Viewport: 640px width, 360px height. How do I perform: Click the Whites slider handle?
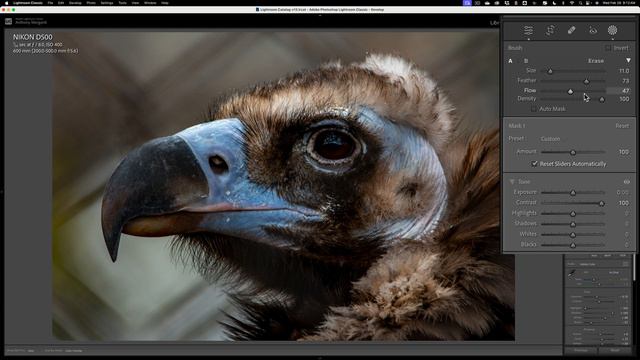pos(573,235)
